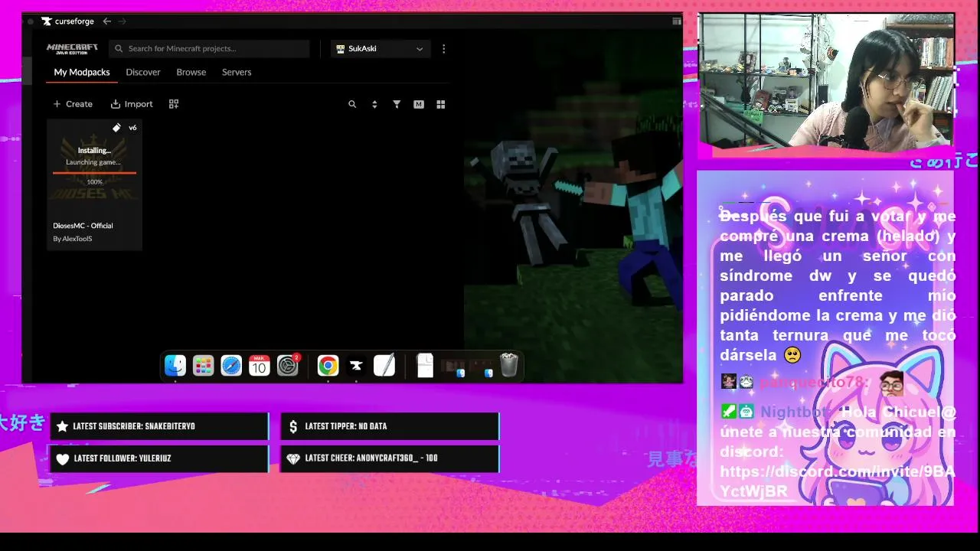Select the My Modpacks tab

(x=82, y=72)
